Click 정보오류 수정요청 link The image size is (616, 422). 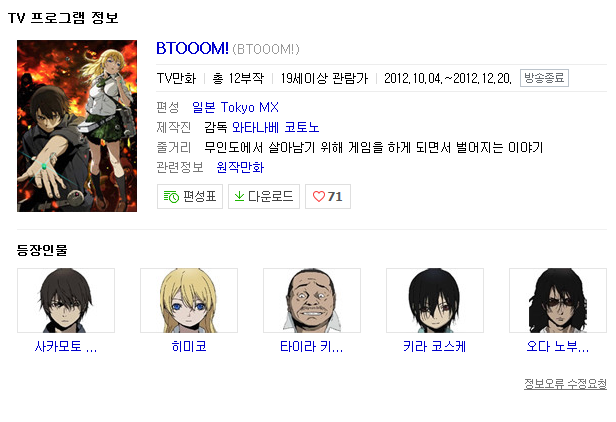coord(565,383)
